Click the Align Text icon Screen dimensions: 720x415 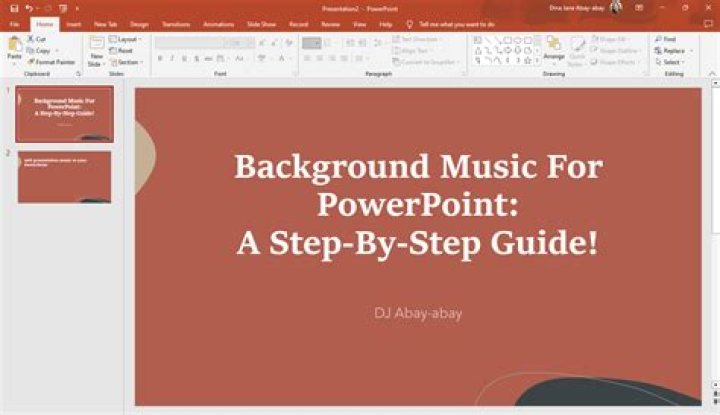(x=396, y=50)
